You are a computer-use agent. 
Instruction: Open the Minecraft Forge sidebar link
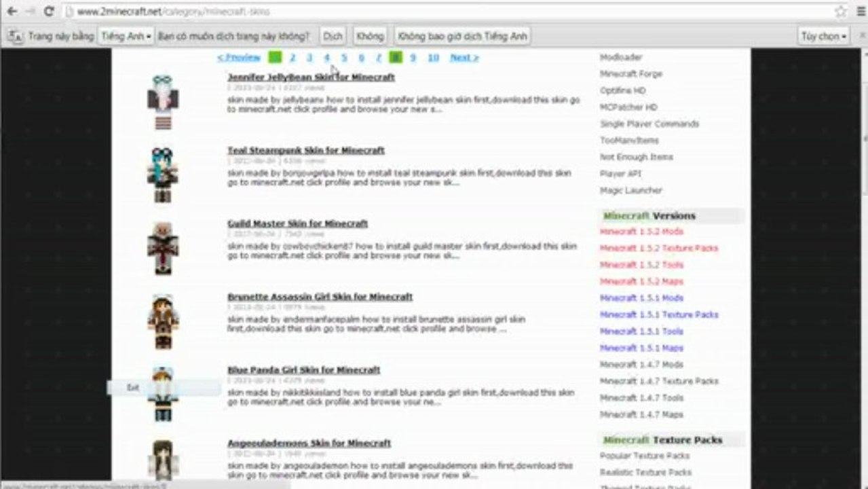(631, 74)
